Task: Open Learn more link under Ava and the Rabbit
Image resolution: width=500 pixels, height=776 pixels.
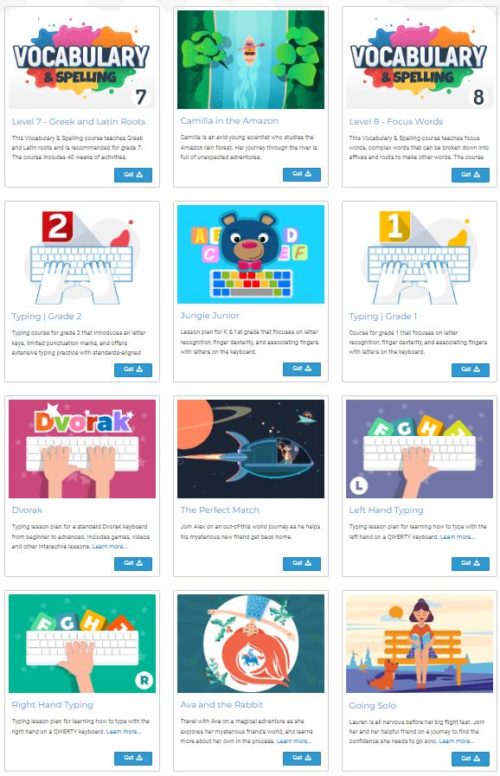Action: [294, 741]
